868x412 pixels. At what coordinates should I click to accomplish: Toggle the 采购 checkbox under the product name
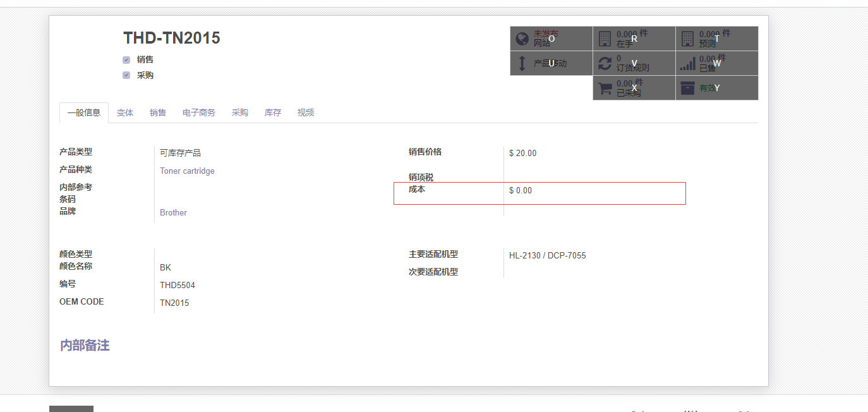(x=126, y=75)
